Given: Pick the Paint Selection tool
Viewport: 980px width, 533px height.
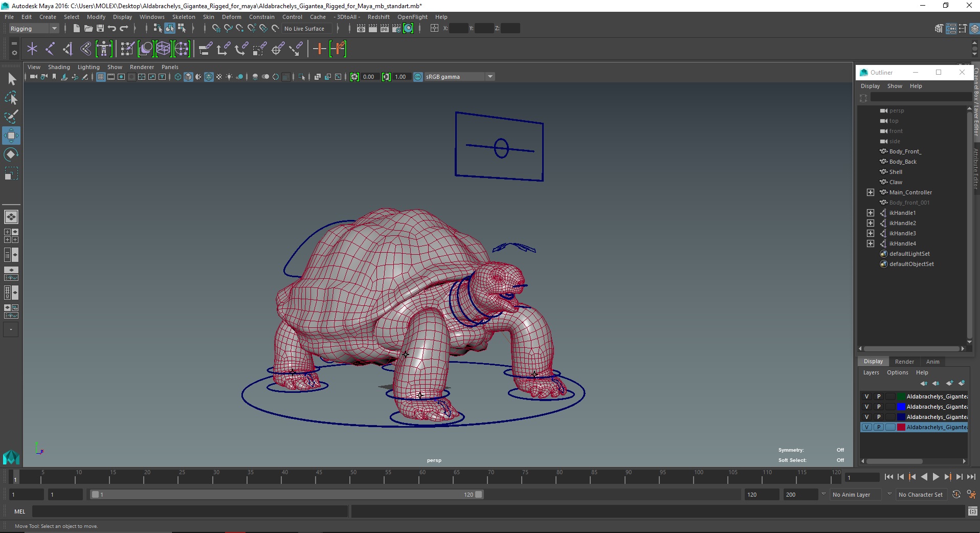Looking at the screenshot, I should (11, 117).
